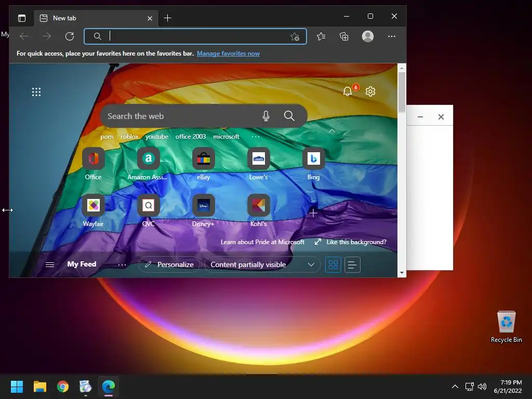Open the Amazon Assistant quick link

[x=148, y=164]
